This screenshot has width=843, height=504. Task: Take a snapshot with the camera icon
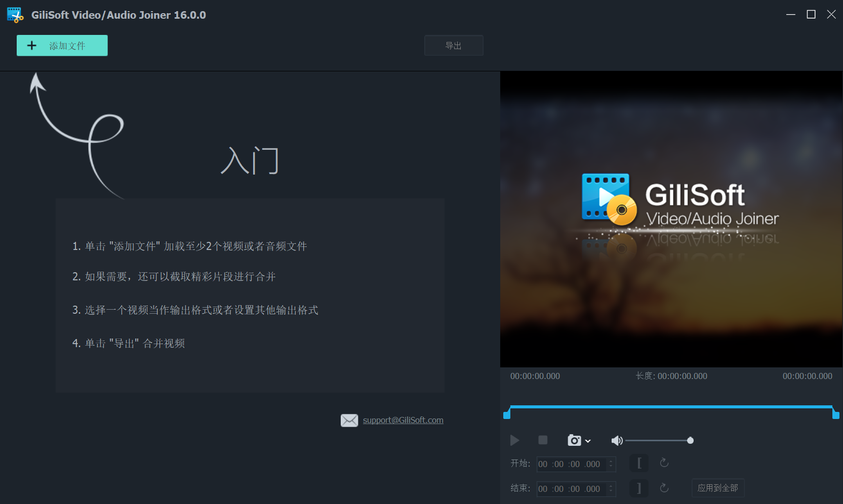pos(574,440)
